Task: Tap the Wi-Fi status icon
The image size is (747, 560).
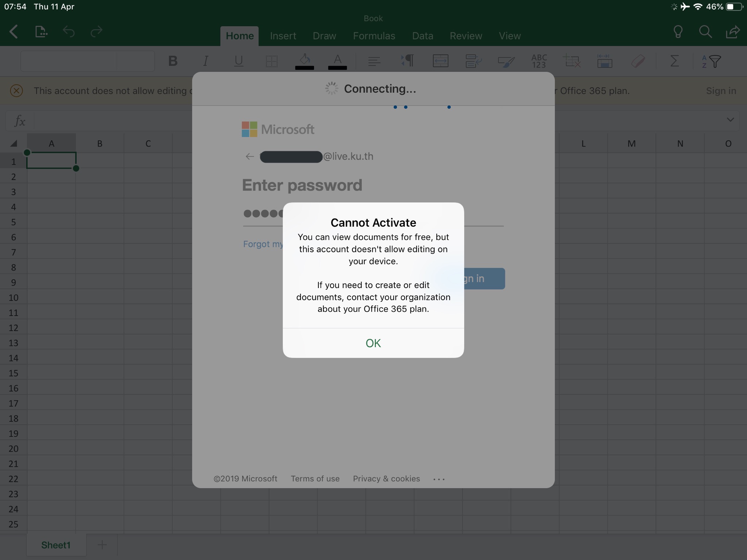Action: click(698, 7)
